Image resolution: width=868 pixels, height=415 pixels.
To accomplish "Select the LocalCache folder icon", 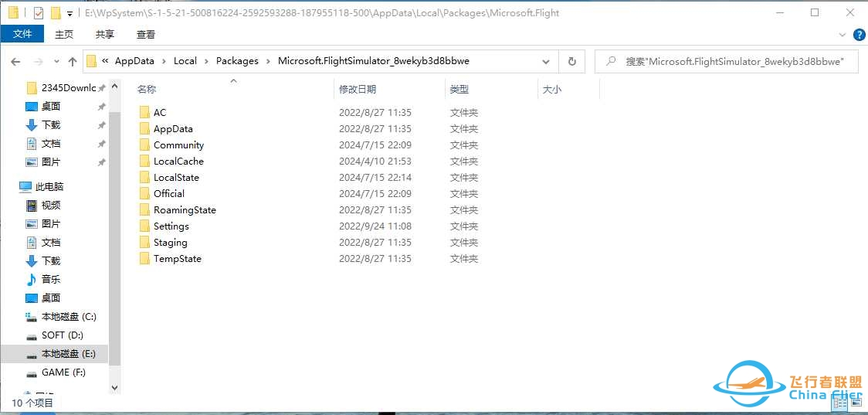I will click(x=144, y=162).
